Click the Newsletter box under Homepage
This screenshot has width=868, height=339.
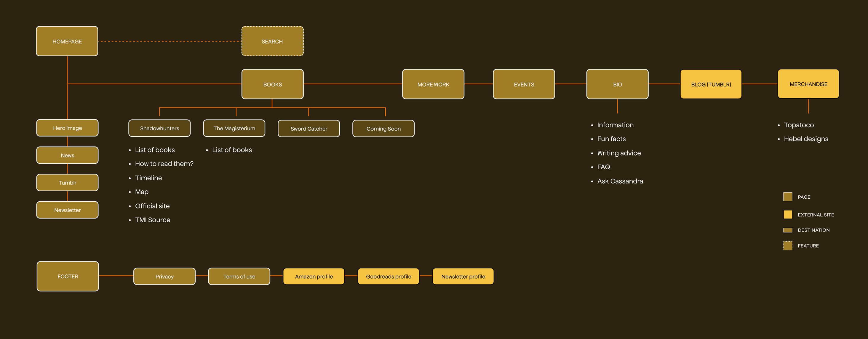[x=67, y=210]
